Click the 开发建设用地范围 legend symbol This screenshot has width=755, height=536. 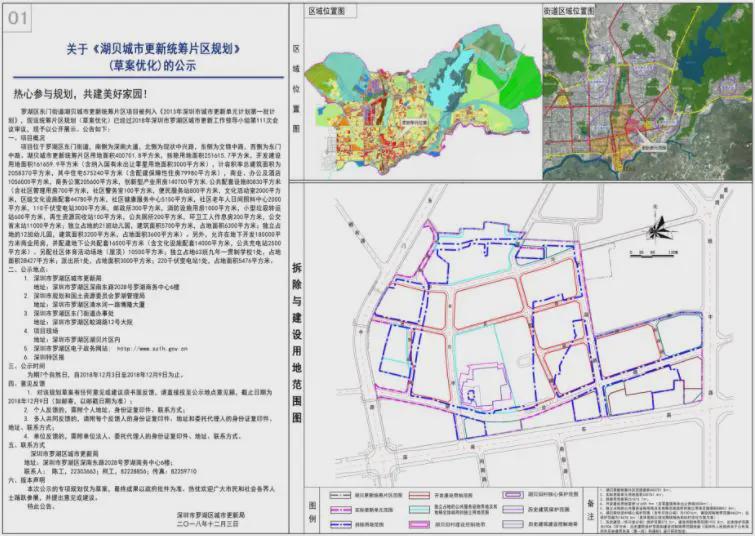[420, 495]
